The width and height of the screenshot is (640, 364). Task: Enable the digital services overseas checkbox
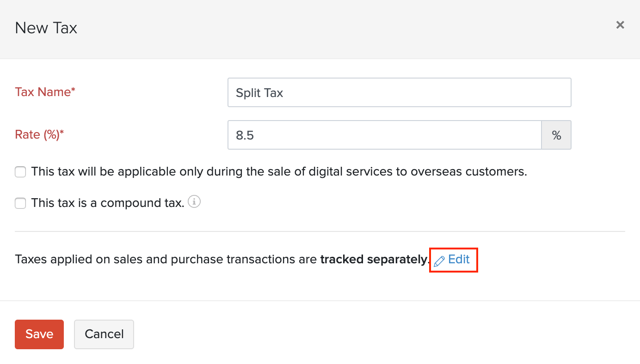pos(20,172)
